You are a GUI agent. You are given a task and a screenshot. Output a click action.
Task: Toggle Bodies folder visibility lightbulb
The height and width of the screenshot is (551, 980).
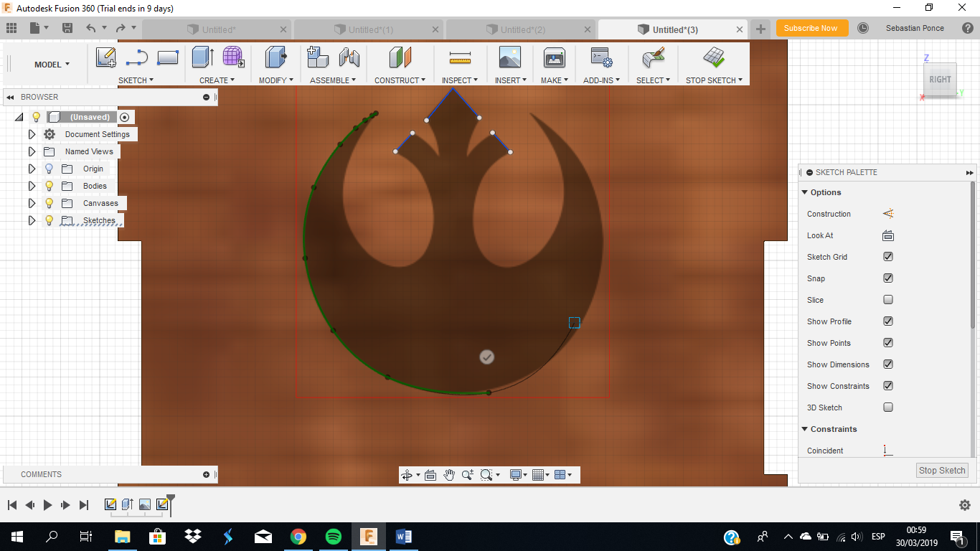[50, 186]
